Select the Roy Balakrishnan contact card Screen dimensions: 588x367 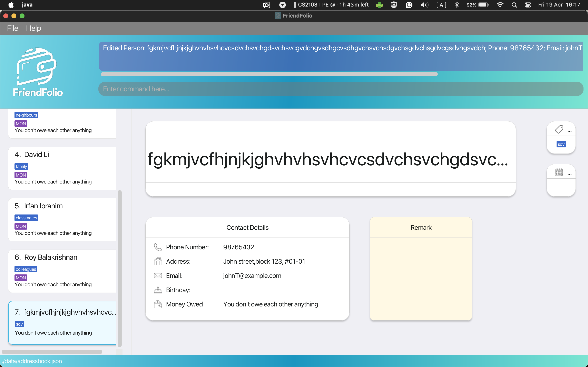coord(62,271)
